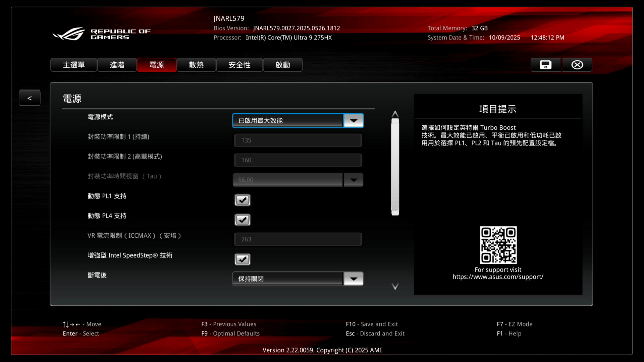Toggle 動態 PL4 支持 checkbox

point(242,220)
